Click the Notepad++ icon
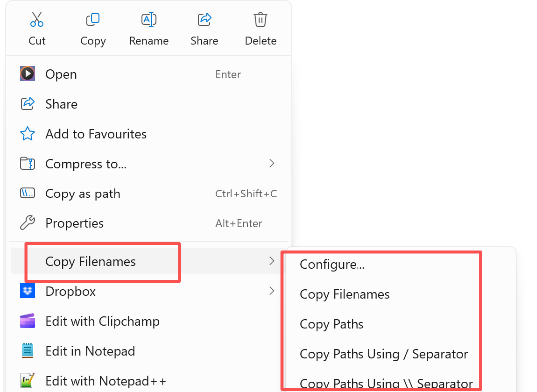Screen dimensions: 537x392 point(27,381)
